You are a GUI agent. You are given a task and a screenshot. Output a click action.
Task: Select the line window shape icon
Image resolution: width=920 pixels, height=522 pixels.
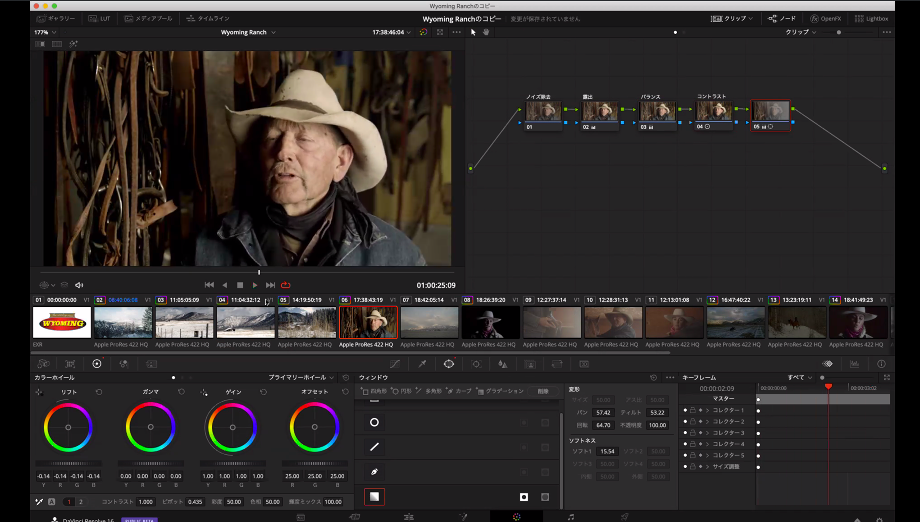374,447
